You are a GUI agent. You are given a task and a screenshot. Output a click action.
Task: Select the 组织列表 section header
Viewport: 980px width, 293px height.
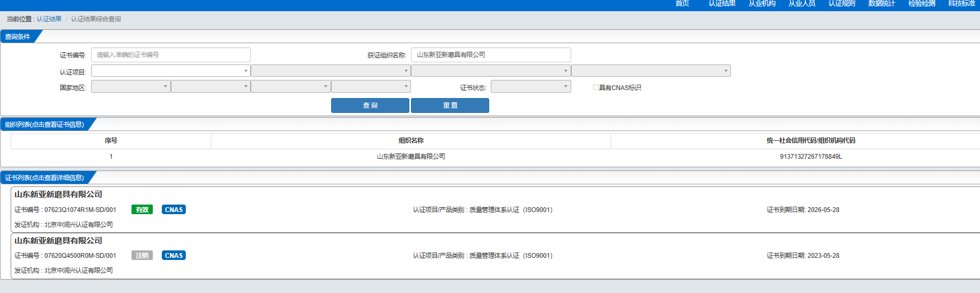click(x=45, y=125)
